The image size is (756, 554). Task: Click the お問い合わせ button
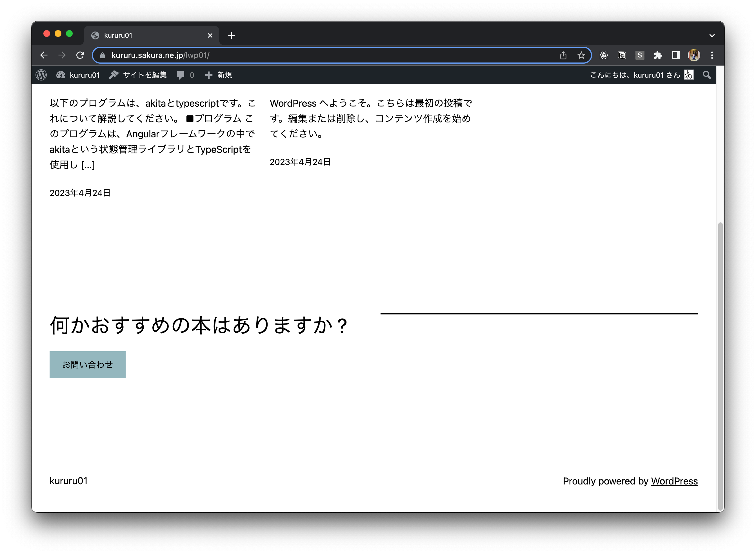click(87, 365)
